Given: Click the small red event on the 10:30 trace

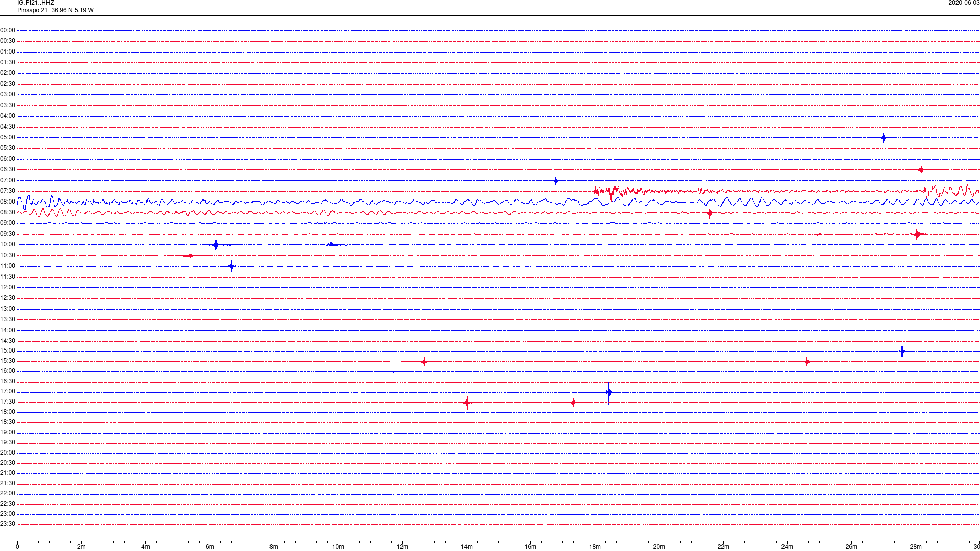Looking at the screenshot, I should pyautogui.click(x=190, y=256).
